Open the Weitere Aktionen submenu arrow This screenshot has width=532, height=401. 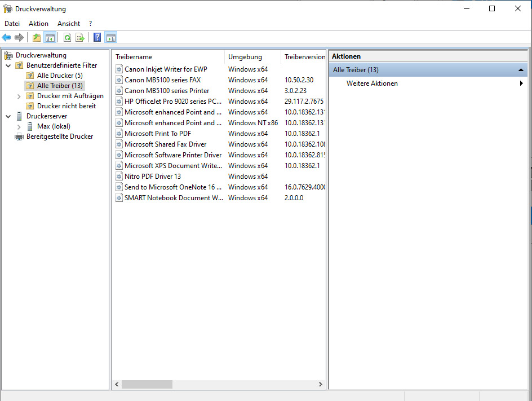[x=521, y=83]
